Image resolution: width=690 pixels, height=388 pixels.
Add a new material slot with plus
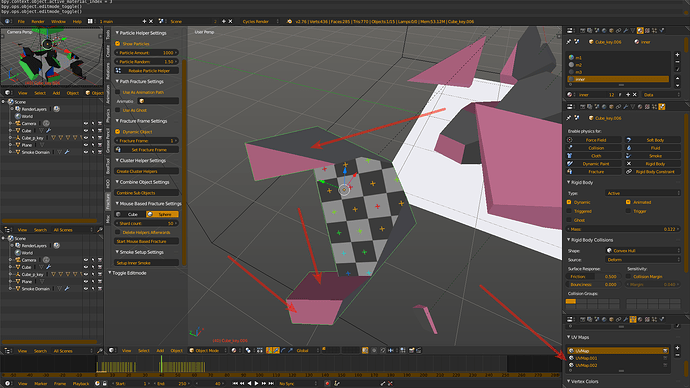(x=677, y=55)
